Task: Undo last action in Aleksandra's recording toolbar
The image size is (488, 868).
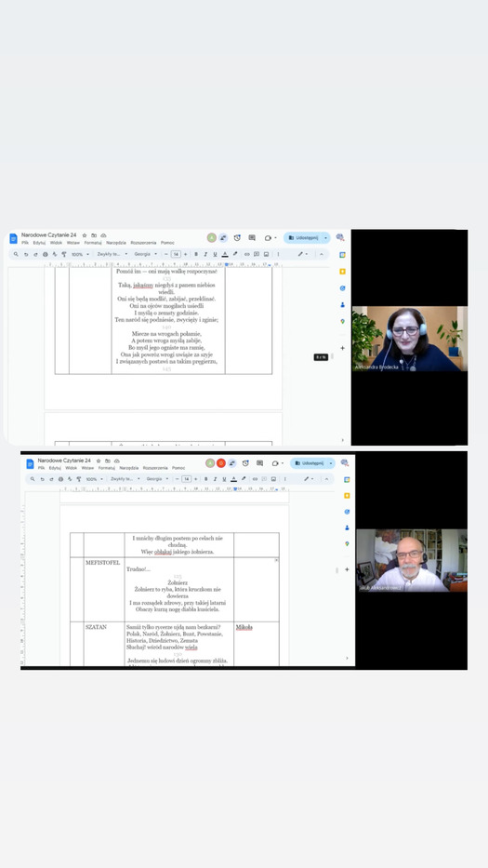Action: point(25,254)
